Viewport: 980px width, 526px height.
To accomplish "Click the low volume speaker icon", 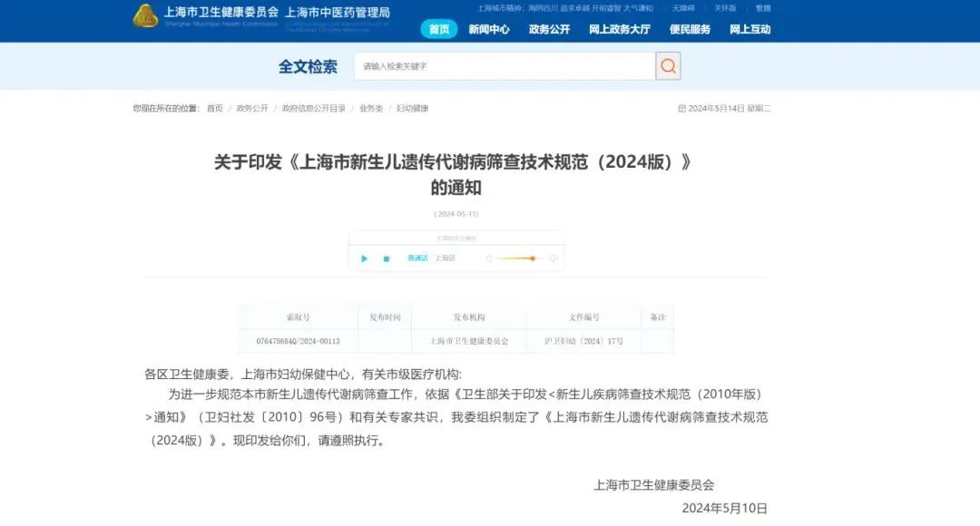I will pos(489,258).
